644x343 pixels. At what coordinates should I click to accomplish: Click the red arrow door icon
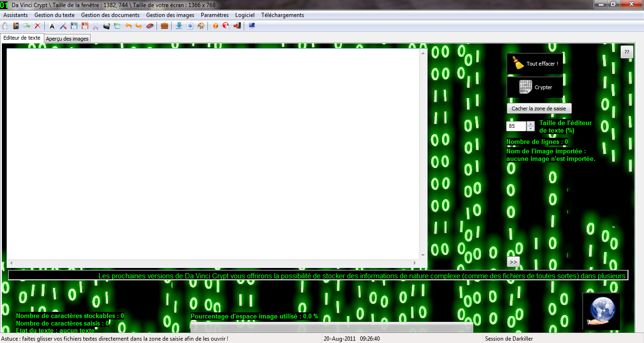(237, 26)
